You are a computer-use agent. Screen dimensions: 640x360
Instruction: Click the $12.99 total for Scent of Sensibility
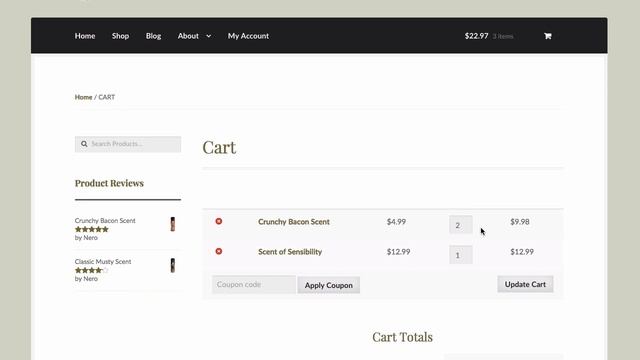pyautogui.click(x=522, y=252)
